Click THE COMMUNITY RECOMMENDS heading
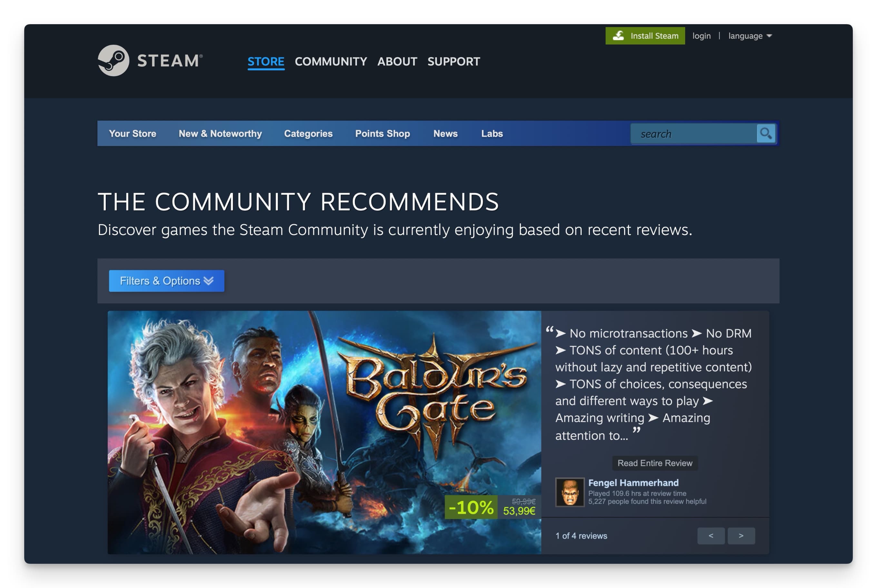The image size is (877, 588). (x=298, y=202)
